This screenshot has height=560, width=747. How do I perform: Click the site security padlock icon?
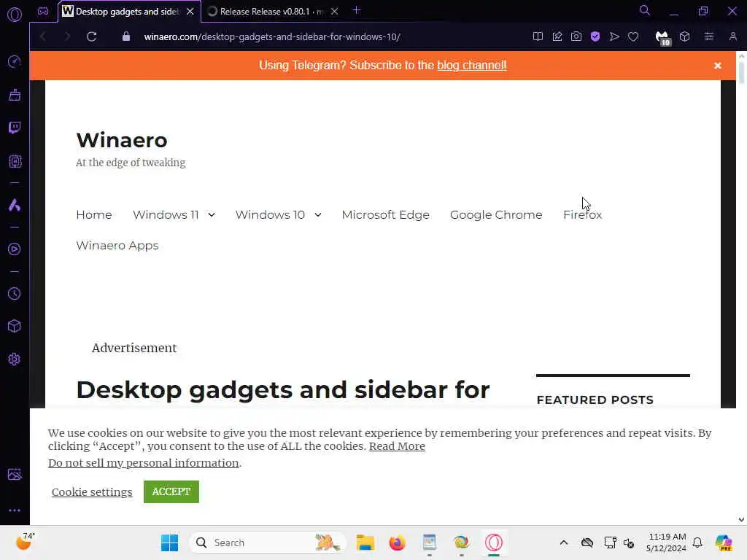[125, 36]
